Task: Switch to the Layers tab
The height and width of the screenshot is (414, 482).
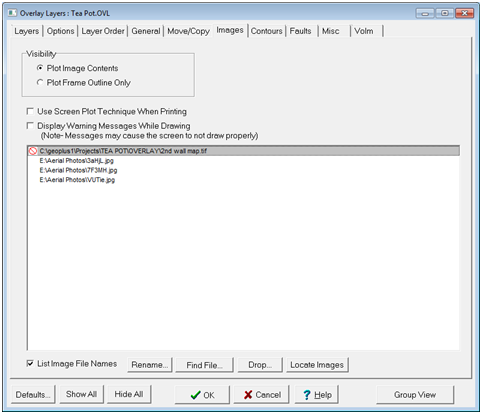Action: 26,31
